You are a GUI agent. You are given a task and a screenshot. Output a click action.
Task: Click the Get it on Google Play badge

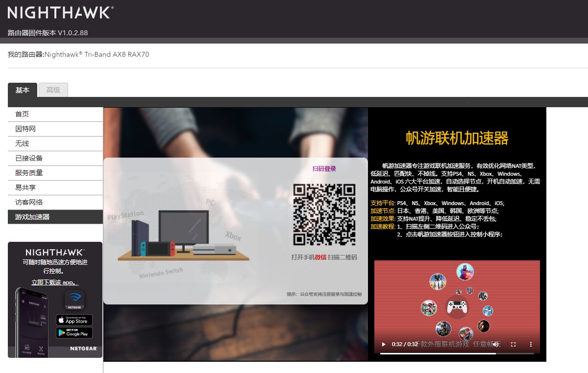74,333
